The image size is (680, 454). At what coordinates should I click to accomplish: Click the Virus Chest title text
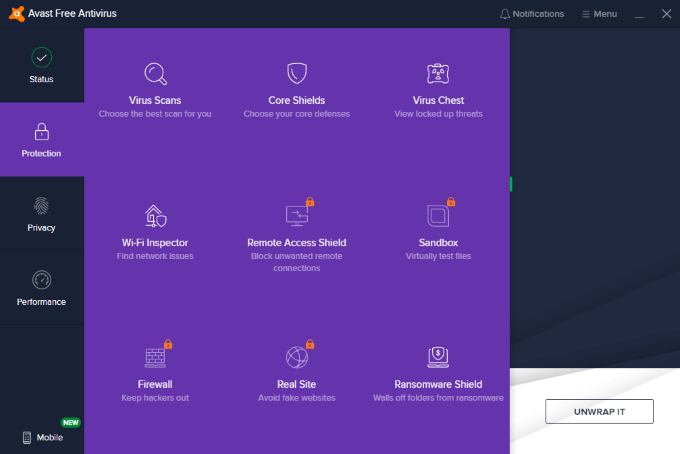[x=438, y=100]
